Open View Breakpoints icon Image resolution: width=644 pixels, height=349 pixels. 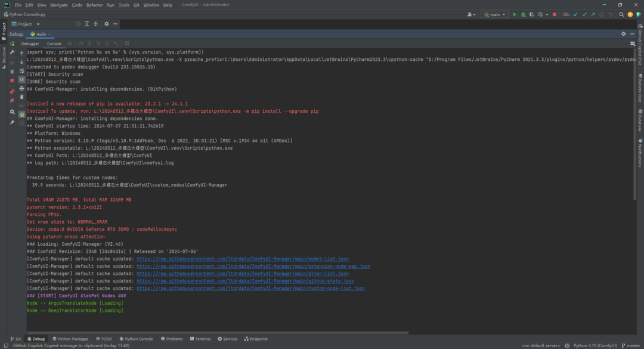click(12, 91)
